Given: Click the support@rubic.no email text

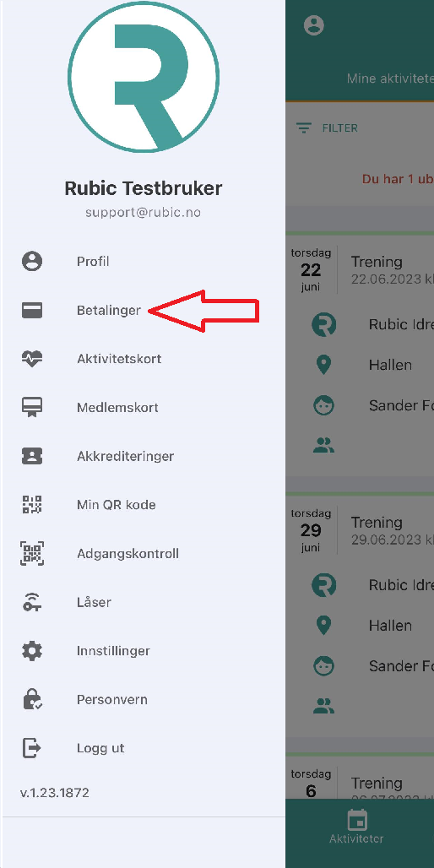Looking at the screenshot, I should (x=143, y=213).
